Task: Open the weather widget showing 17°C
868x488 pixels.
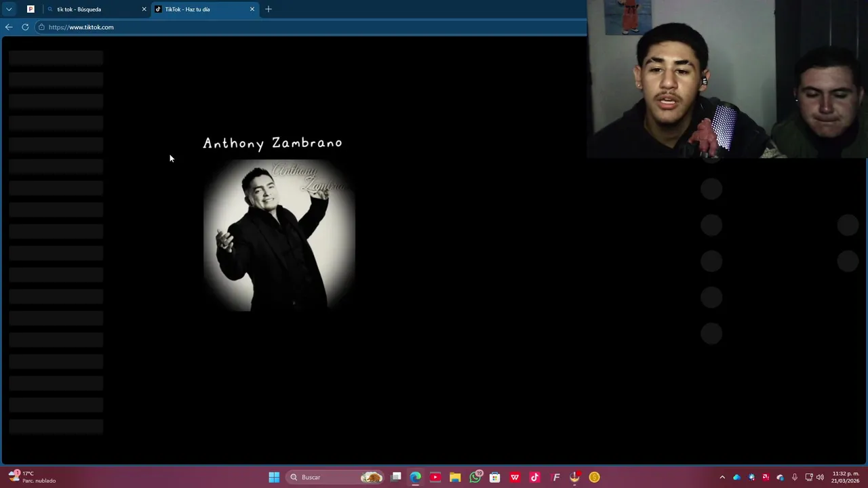Action: pyautogui.click(x=32, y=477)
